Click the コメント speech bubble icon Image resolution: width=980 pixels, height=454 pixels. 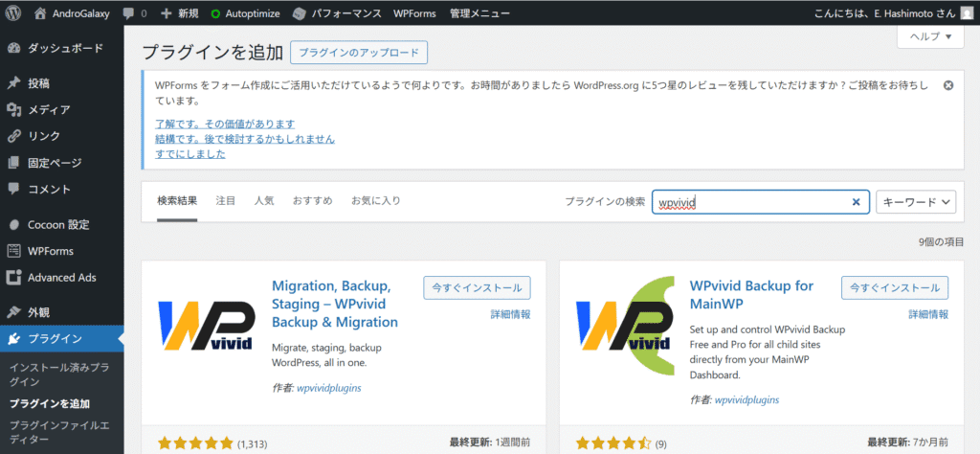pos(13,189)
